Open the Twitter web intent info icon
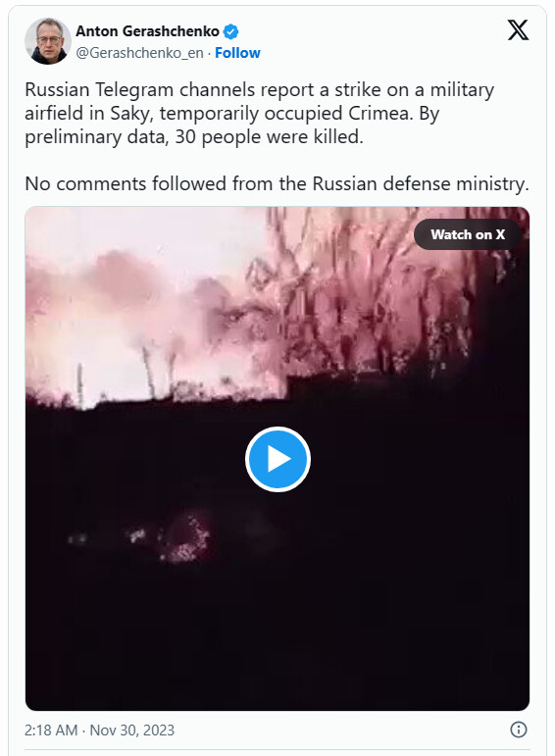Viewport: 555px width, 756px height. pos(519,730)
